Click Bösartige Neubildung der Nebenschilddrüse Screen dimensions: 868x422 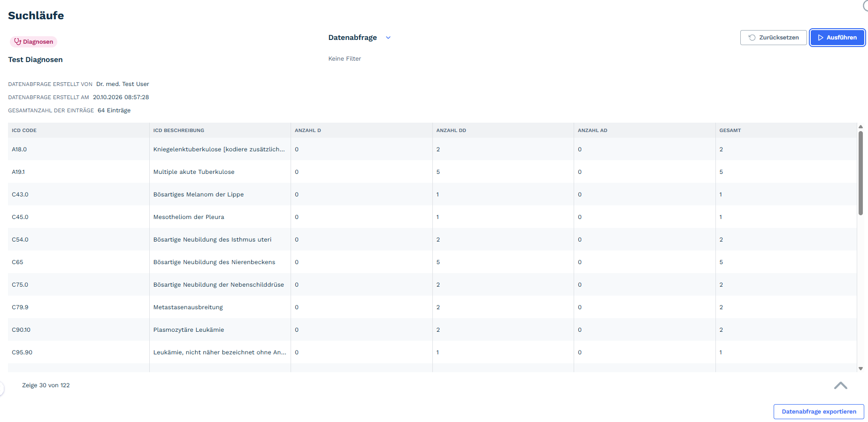219,285
